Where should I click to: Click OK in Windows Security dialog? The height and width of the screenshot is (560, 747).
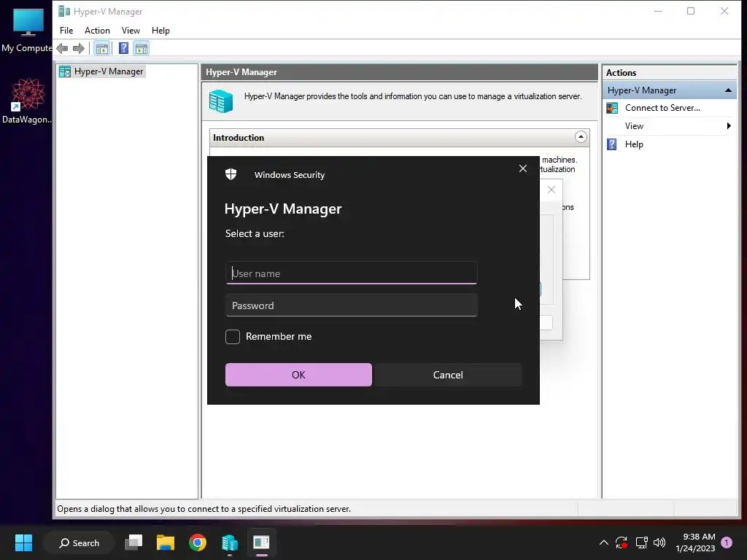[298, 375]
